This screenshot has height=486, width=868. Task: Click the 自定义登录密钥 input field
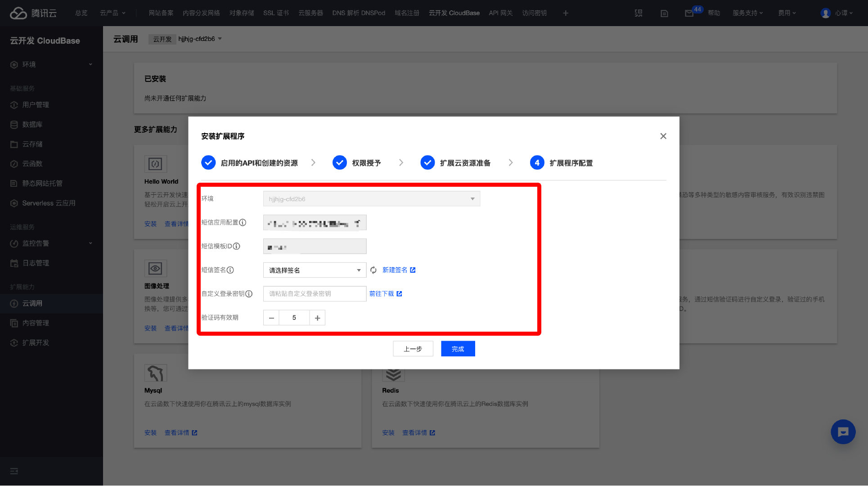315,294
